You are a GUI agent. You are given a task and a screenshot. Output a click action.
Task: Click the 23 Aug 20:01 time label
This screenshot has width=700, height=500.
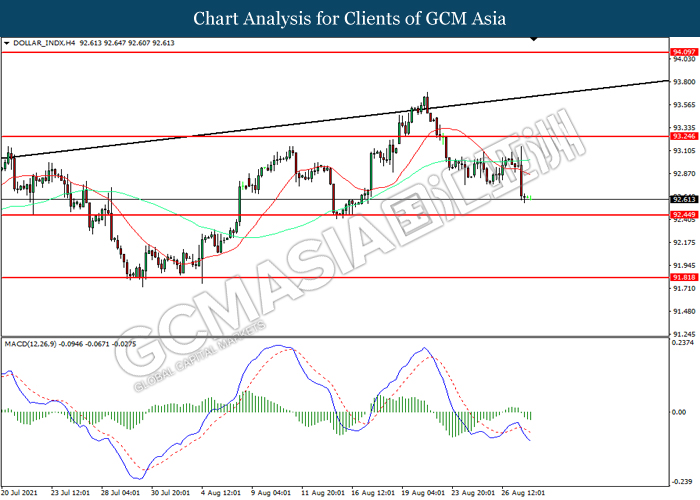click(x=473, y=493)
